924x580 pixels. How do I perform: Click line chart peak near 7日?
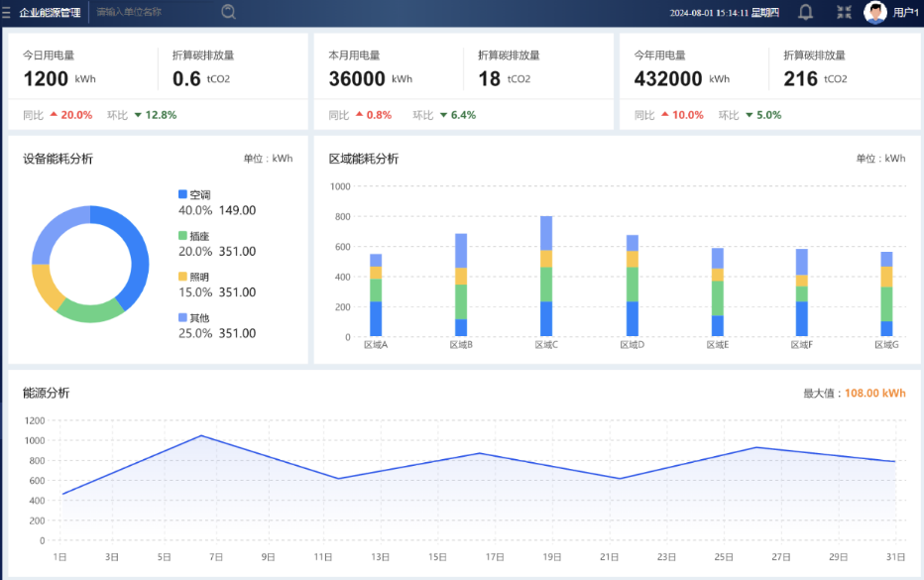pyautogui.click(x=201, y=435)
